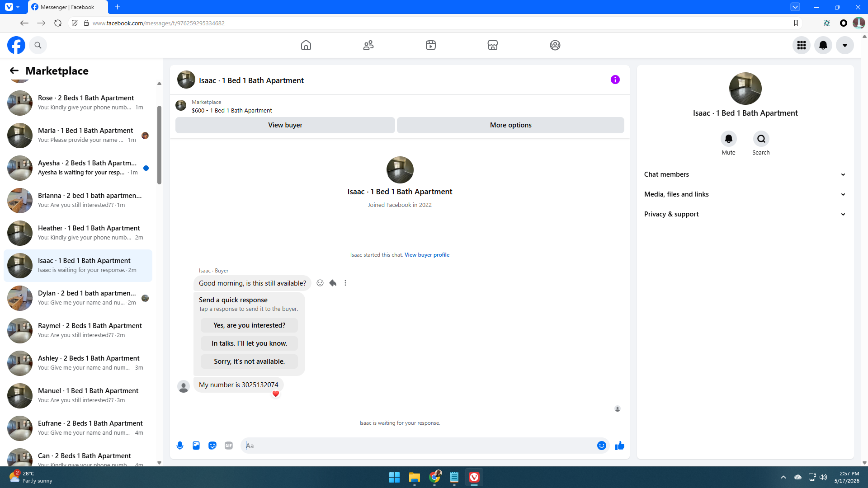Open Facebook search magnifier
The height and width of the screenshot is (488, 868).
coord(38,45)
